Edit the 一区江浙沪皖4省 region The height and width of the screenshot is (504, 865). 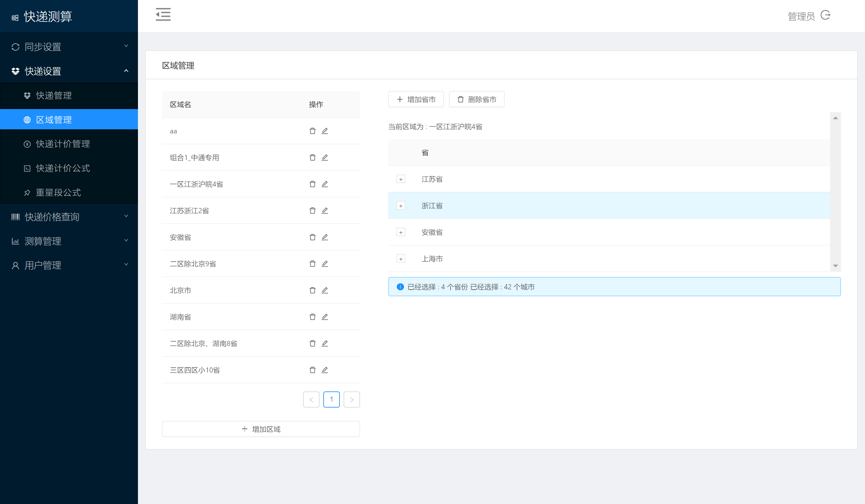325,184
